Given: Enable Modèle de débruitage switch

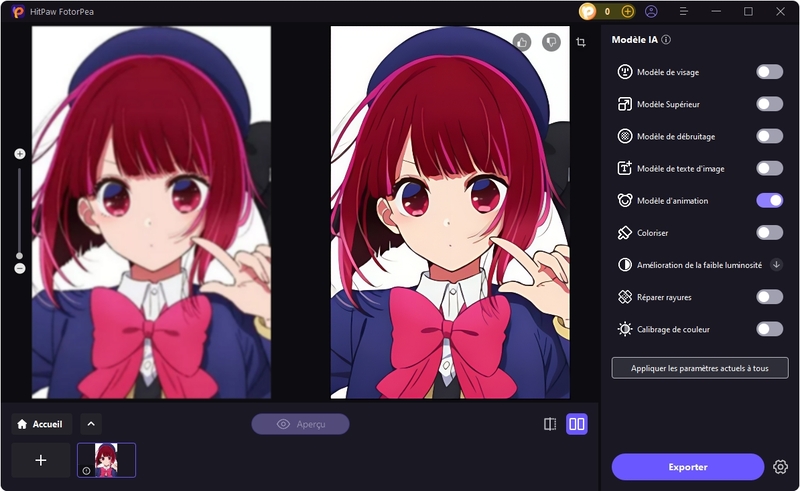Looking at the screenshot, I should [769, 136].
